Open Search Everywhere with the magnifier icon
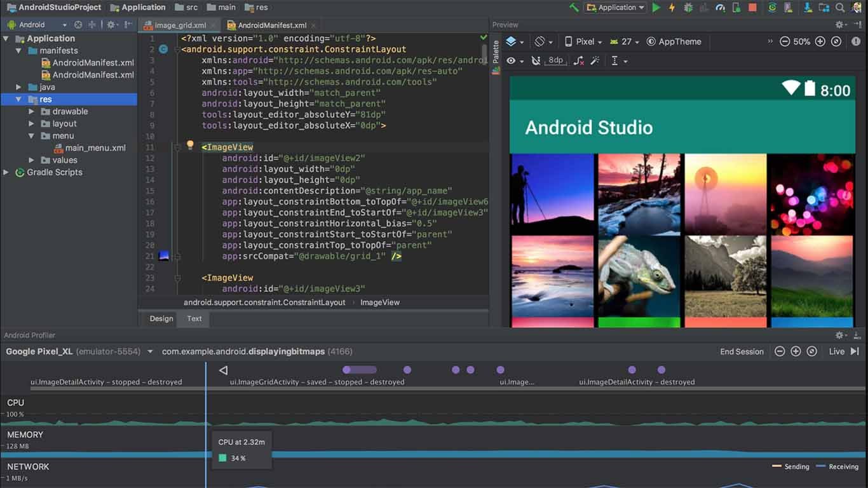Viewport: 868px width, 488px height. pos(839,7)
